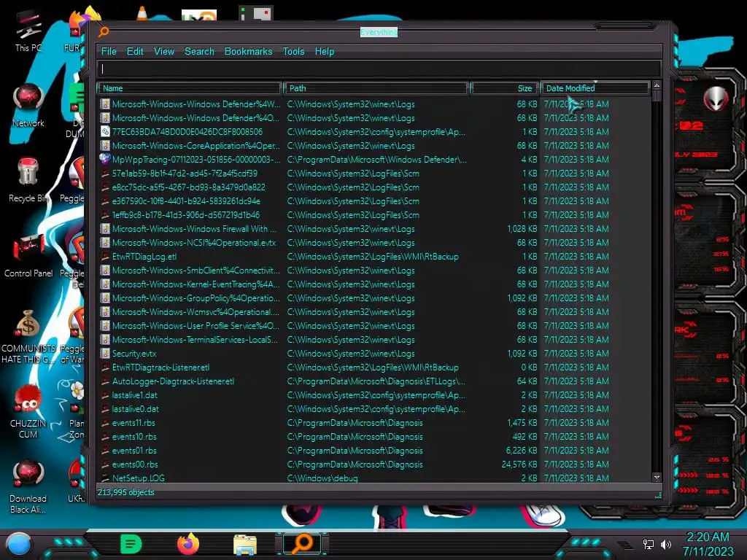This screenshot has height=560, width=747.
Task: Select lastalive0.dat file name
Action: pyautogui.click(x=135, y=408)
